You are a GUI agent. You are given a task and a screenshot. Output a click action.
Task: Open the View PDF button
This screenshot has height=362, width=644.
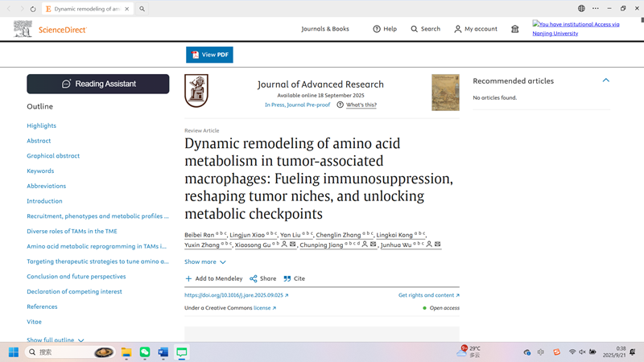(x=209, y=55)
